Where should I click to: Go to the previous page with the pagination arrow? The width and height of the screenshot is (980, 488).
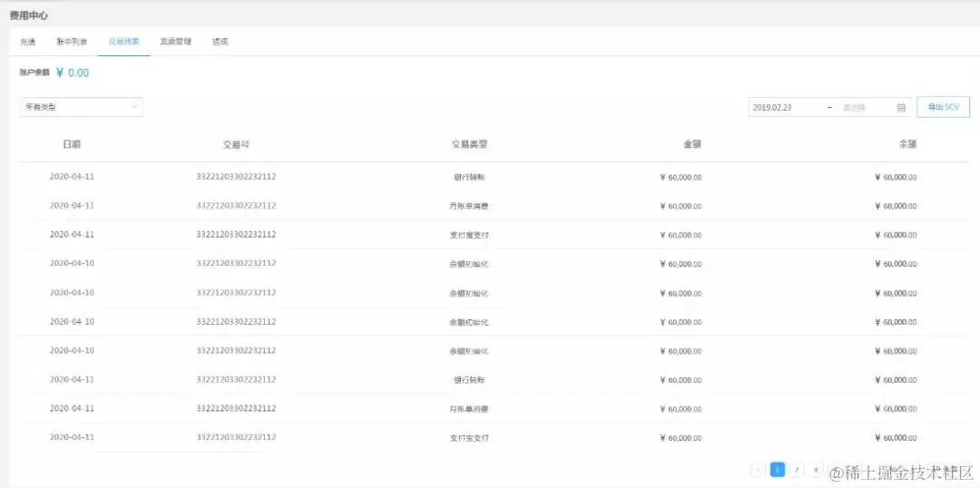coord(758,470)
